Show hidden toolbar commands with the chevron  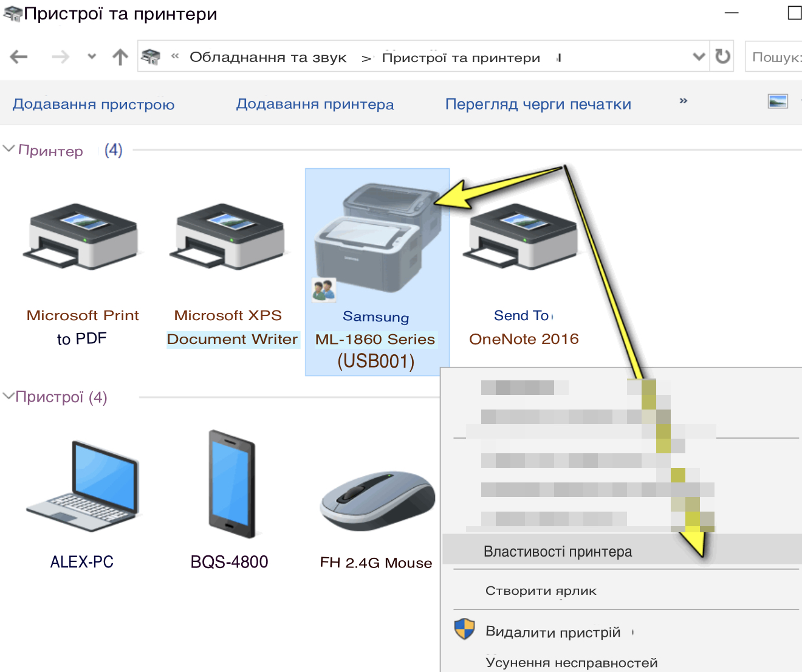[684, 101]
